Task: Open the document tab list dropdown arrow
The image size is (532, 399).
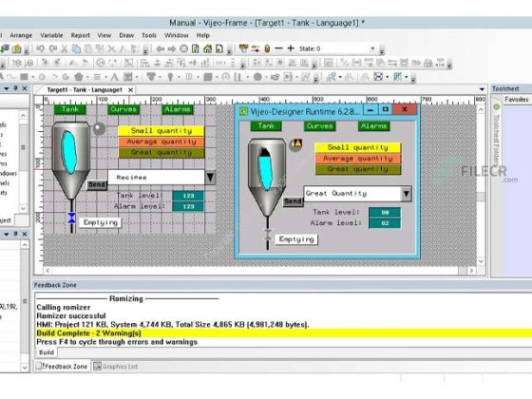Action: click(x=482, y=89)
